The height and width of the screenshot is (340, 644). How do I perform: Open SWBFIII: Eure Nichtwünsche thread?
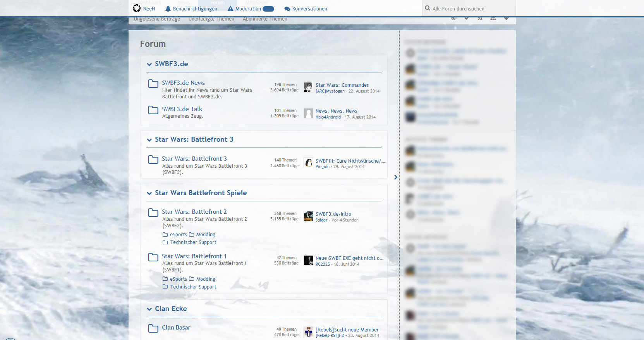click(350, 161)
